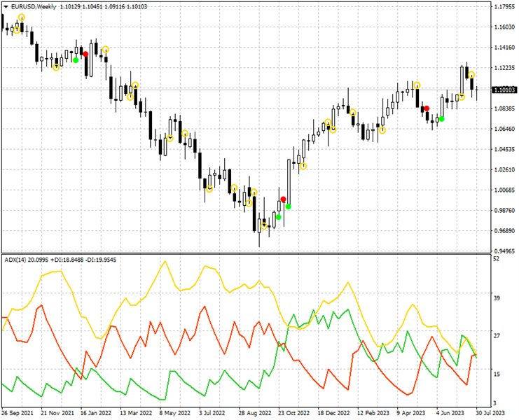Click the 1.06460 price axis label
This screenshot has width=519, height=420.
504,129
